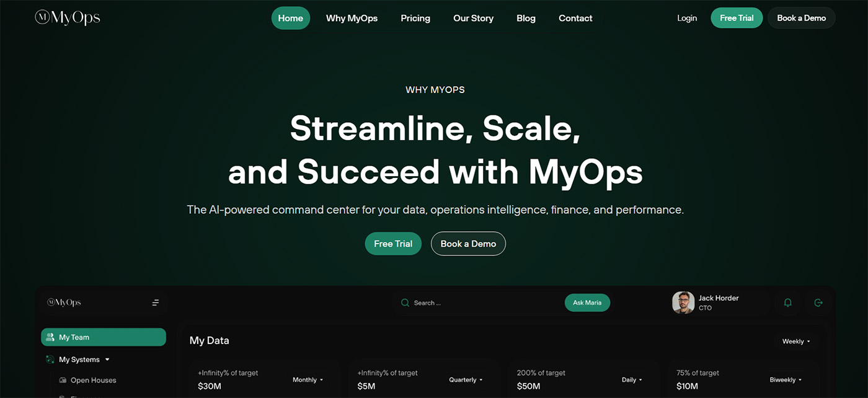Screen dimensions: 868x398
Task: Navigate to Our Story
Action: (473, 18)
